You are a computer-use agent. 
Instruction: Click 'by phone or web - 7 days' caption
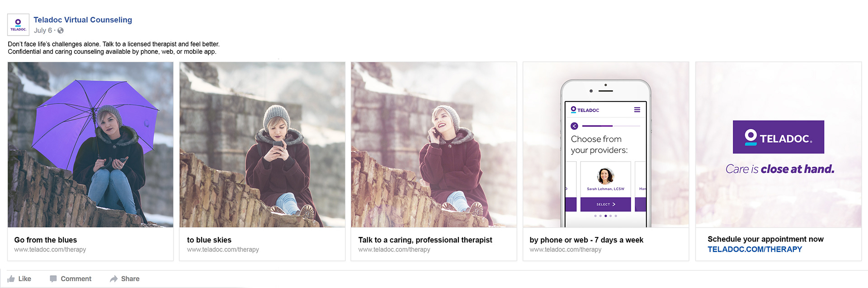586,240
